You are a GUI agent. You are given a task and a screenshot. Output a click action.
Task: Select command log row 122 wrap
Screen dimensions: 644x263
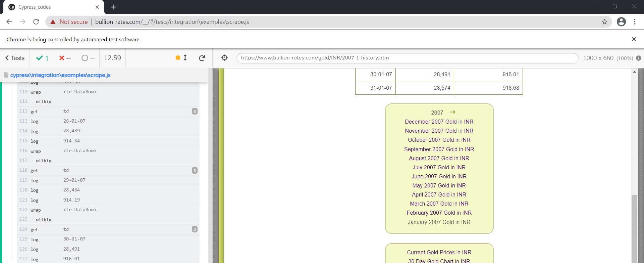[x=108, y=210]
